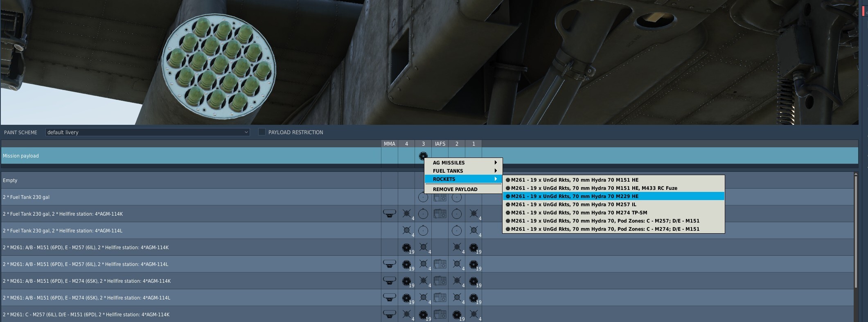This screenshot has height=322, width=868.
Task: Click IAFS icon in 2 * Fuel Tank 230 gal, AGM-114K row
Action: click(x=440, y=214)
